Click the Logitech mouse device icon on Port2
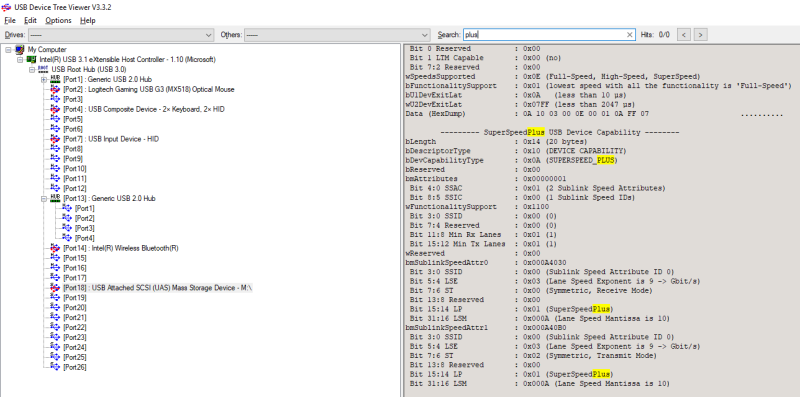 click(55, 89)
